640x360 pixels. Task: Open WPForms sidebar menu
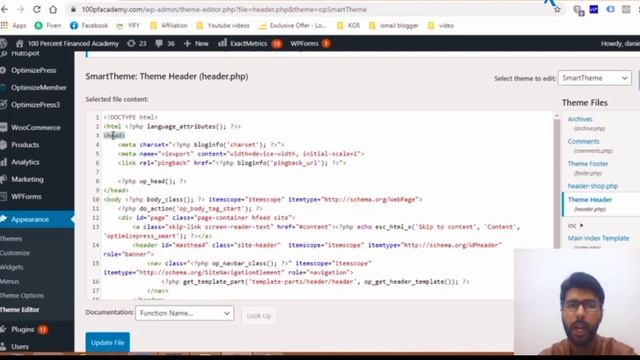(26, 196)
